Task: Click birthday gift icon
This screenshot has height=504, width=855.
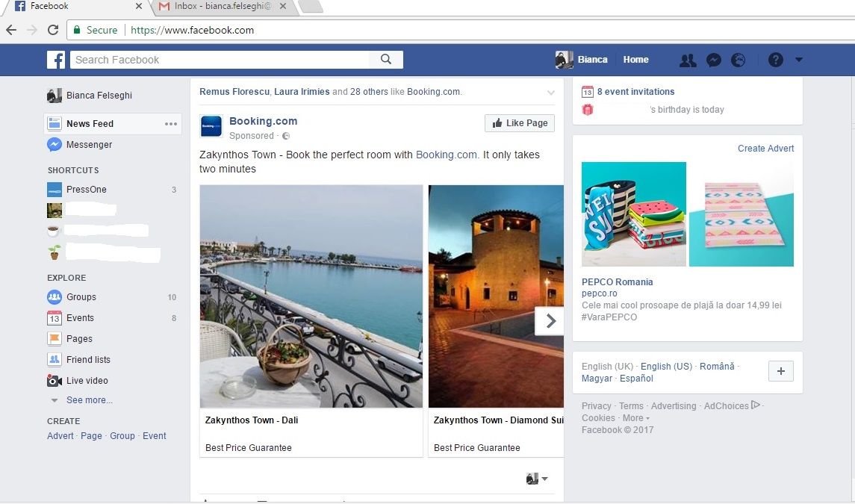Action: click(x=587, y=110)
